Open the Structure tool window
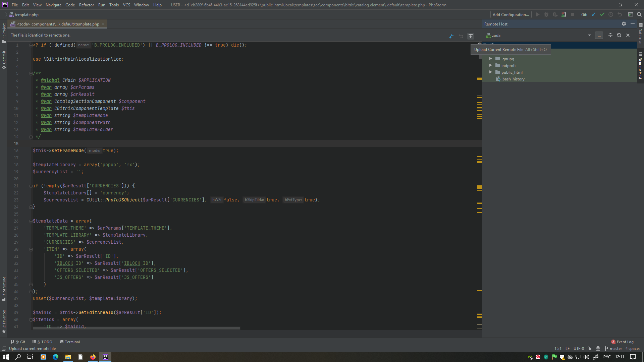Viewport: 644px width, 362px height. pyautogui.click(x=4, y=289)
